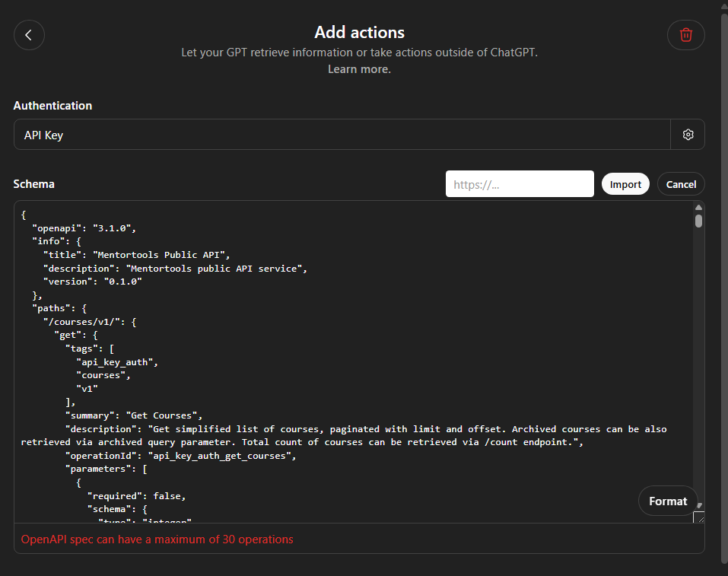The height and width of the screenshot is (576, 728).
Task: Select the API Key authentication field
Action: (x=342, y=135)
